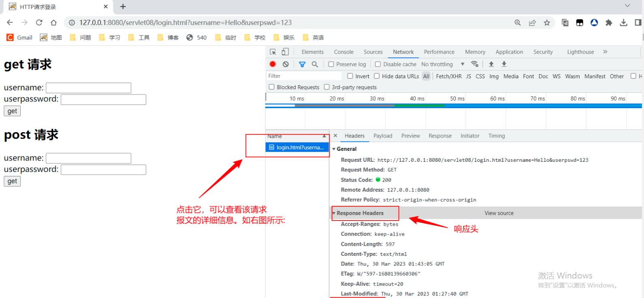Open the 540 bookmark
The height and width of the screenshot is (298, 644).
tap(196, 37)
